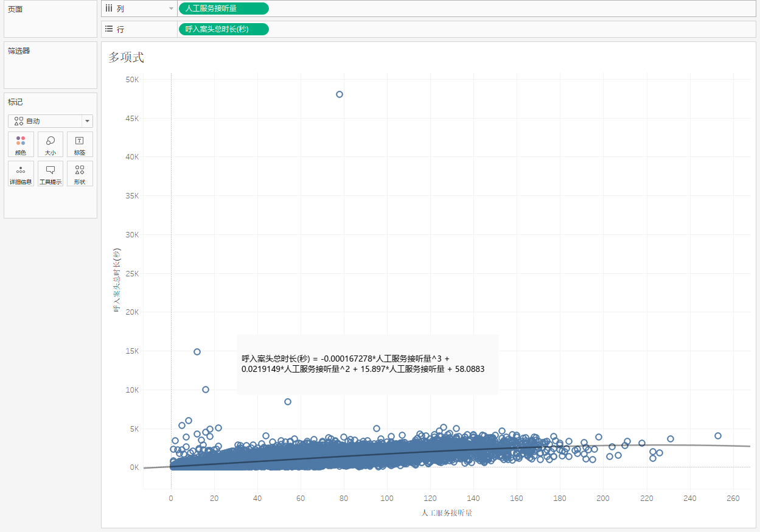
Task: Click the 页面 shelf header
Action: click(x=15, y=10)
